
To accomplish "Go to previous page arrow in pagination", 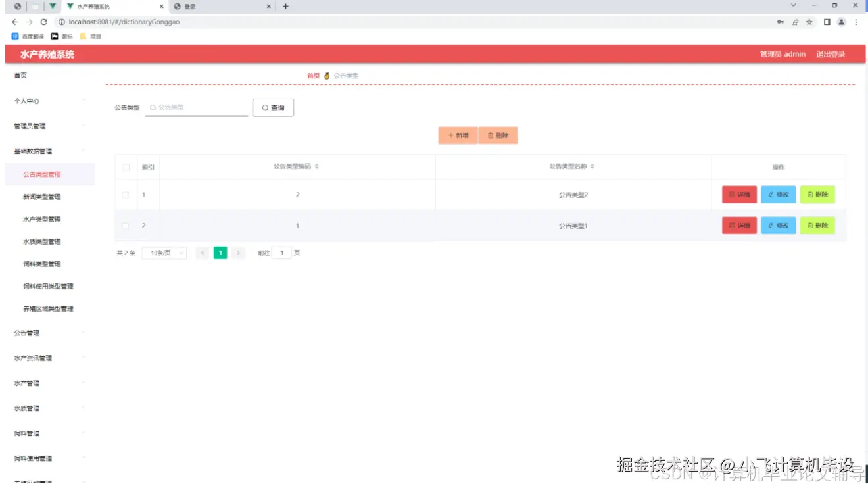I will tap(203, 253).
